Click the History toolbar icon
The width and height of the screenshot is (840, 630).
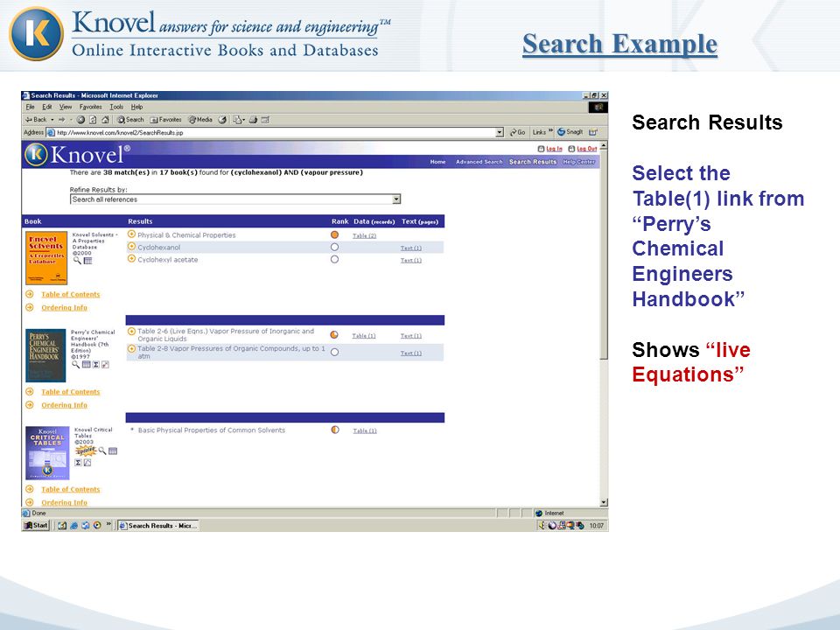point(222,120)
